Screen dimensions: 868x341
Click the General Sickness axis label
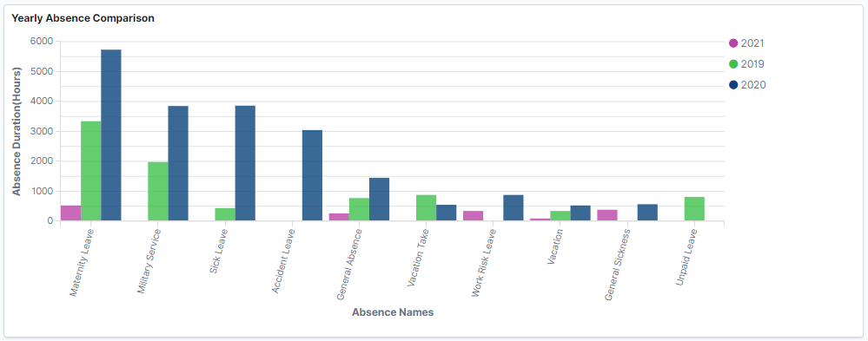[x=619, y=264]
